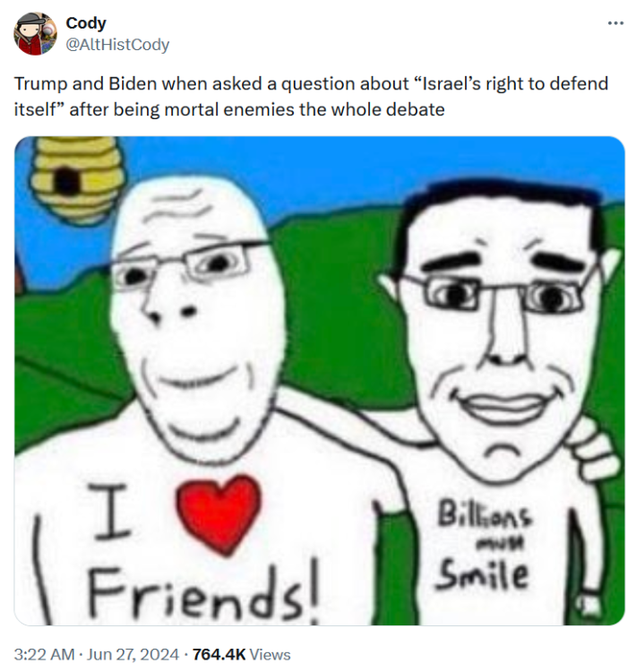Open the @AltHistCody handle link
Viewport: 636px width, 672px height.
(x=117, y=45)
